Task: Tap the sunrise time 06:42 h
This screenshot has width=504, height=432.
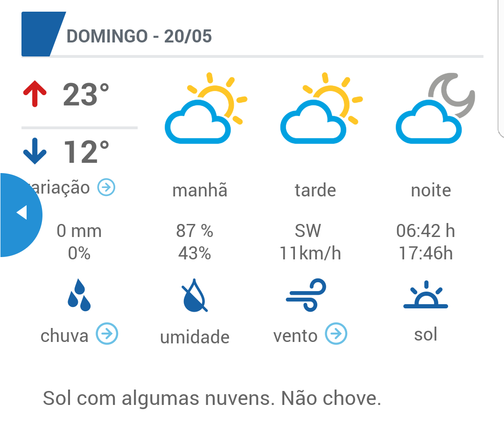Action: [x=426, y=230]
